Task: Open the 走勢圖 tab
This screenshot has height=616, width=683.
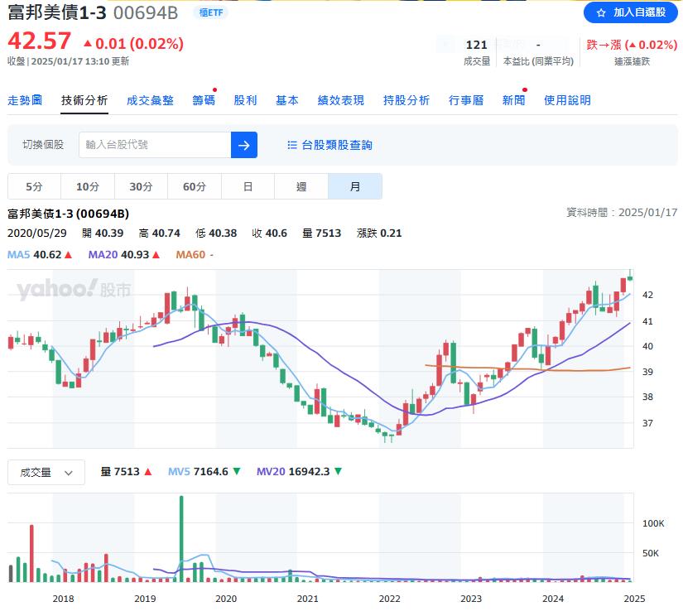Action: [25, 100]
